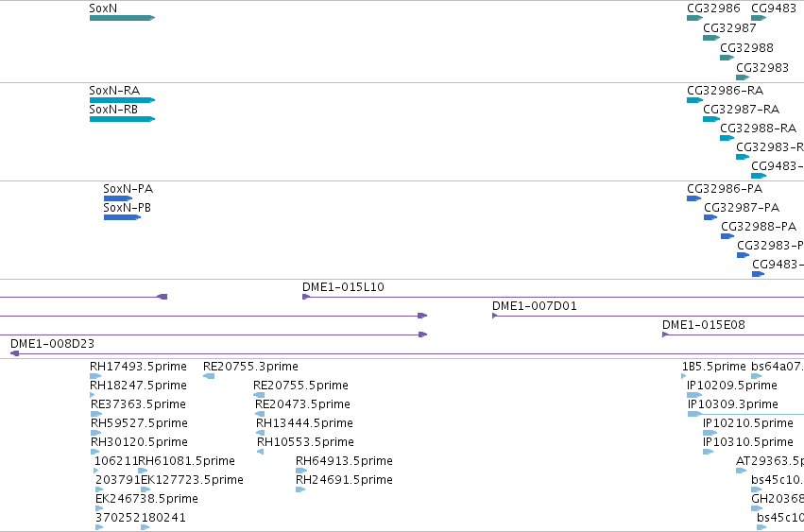Click the SoxN-RA transcript bar
The height and width of the screenshot is (532, 804).
click(122, 100)
